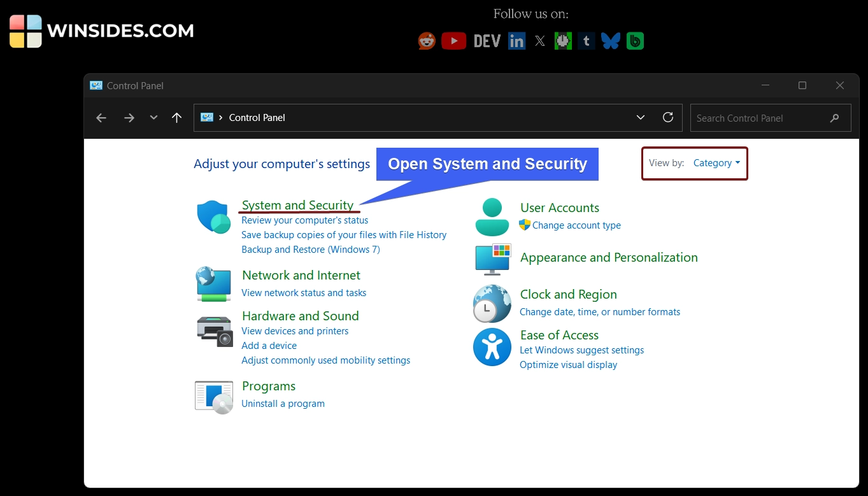The width and height of the screenshot is (868, 496).
Task: Open Backup and Restore (Windows 7)
Action: click(311, 250)
